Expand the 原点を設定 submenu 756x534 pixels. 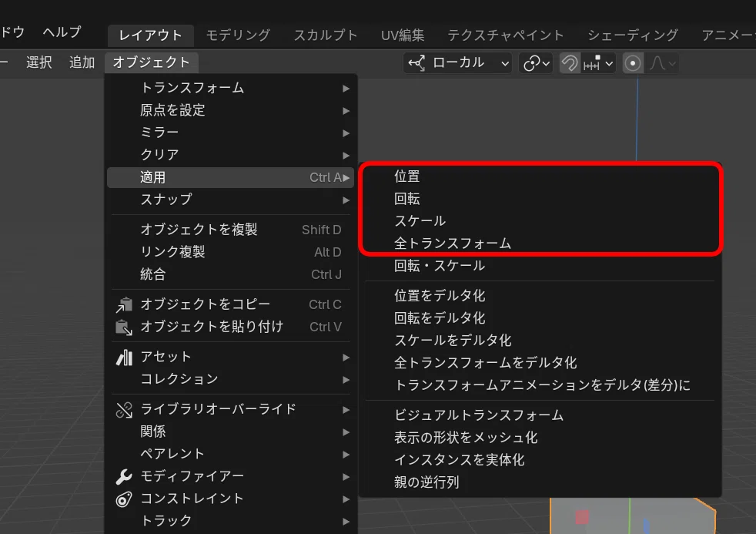pos(230,110)
